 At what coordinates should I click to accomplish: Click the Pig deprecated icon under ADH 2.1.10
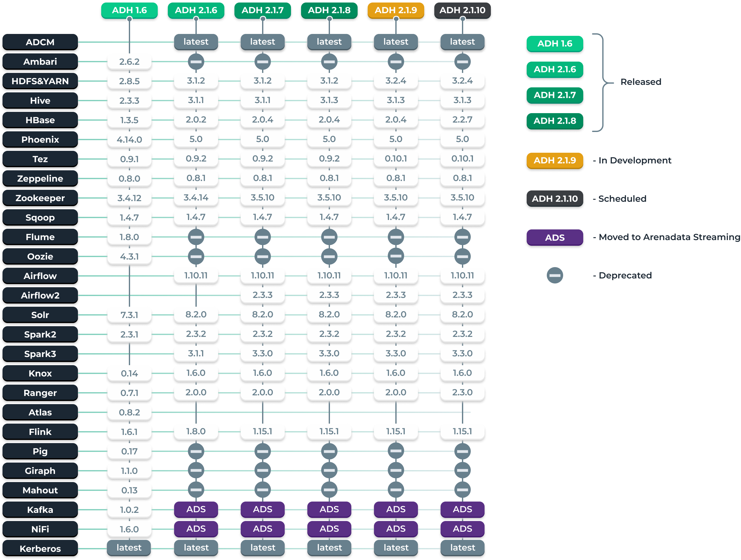pyautogui.click(x=462, y=451)
